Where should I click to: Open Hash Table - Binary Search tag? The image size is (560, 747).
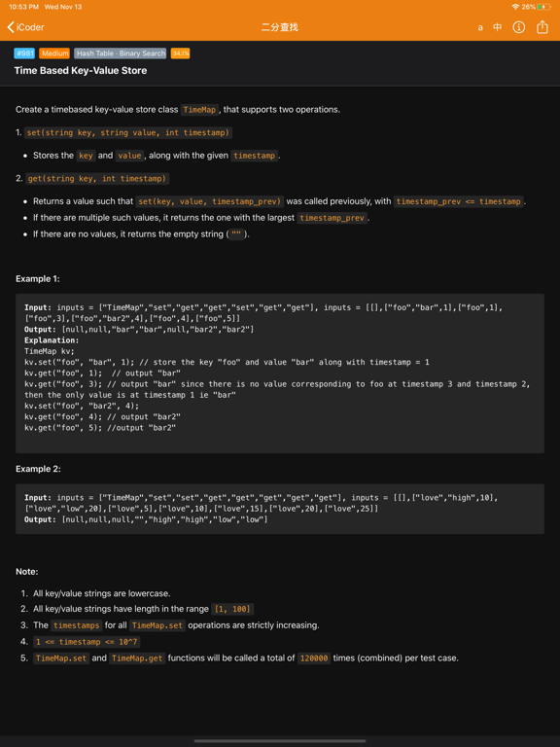(x=121, y=53)
